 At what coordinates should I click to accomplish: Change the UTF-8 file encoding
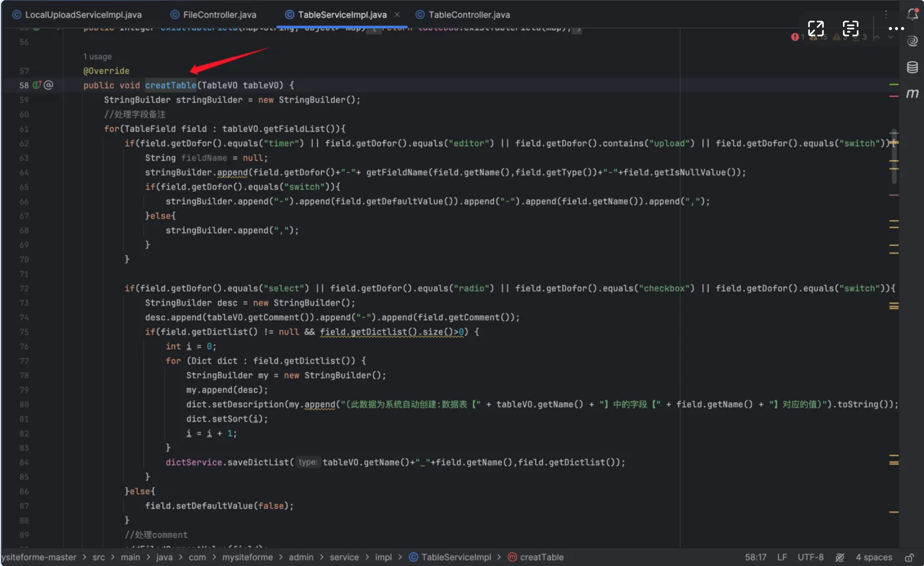810,557
